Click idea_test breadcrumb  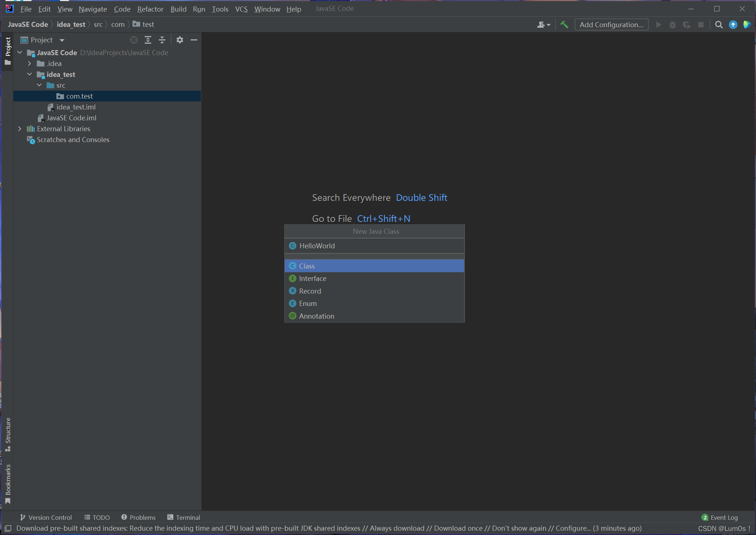(71, 24)
